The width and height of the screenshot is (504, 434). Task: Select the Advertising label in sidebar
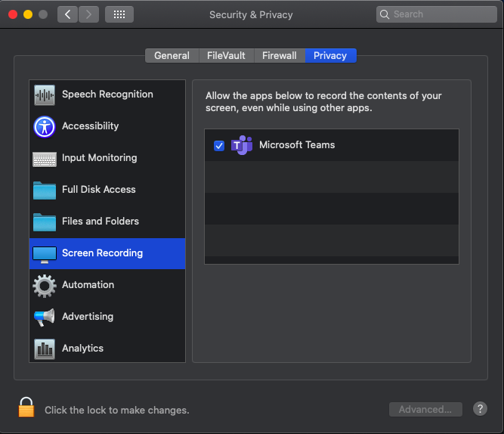[x=88, y=317]
